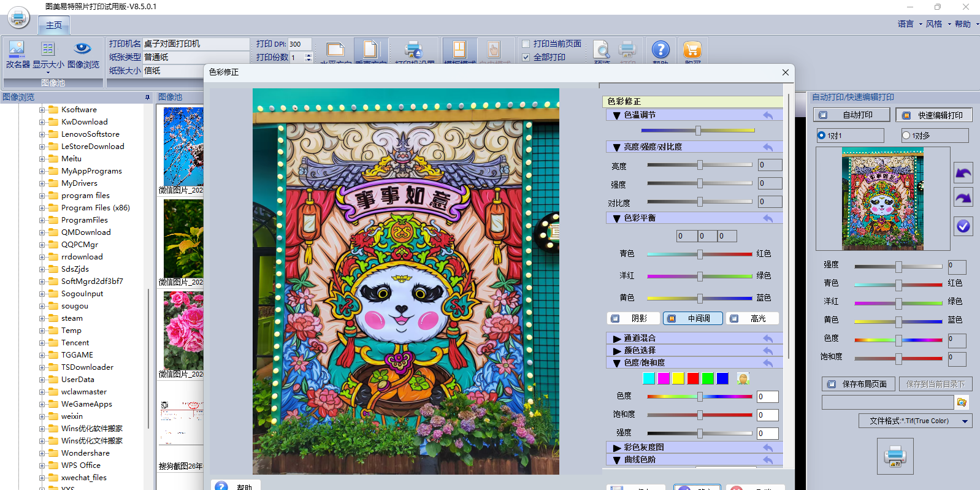Select the Program Files (x86) folder

(x=96, y=208)
